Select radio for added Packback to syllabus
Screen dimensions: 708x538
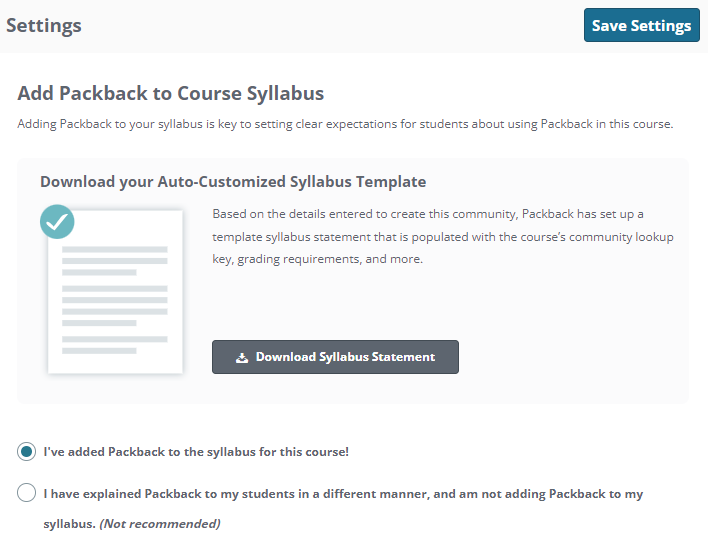point(26,452)
